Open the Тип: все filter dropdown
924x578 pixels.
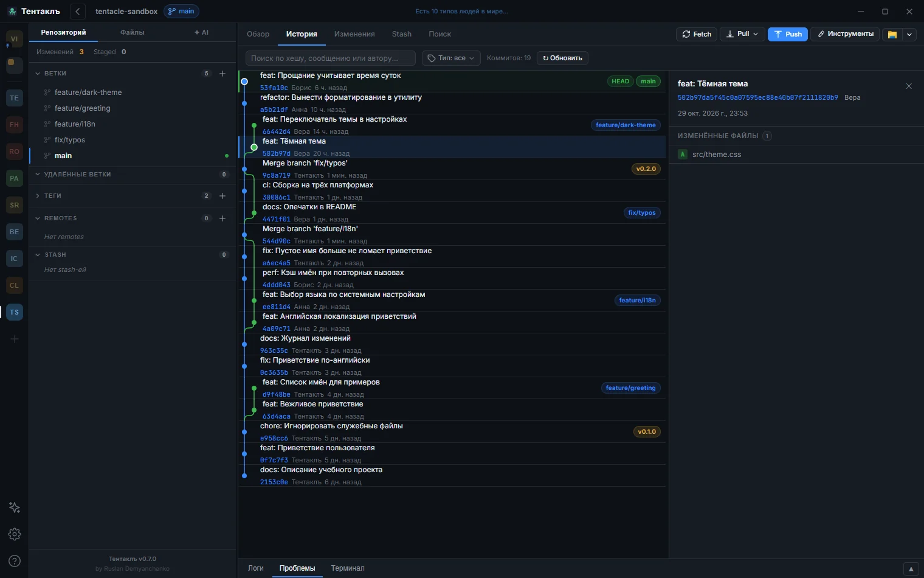451,58
